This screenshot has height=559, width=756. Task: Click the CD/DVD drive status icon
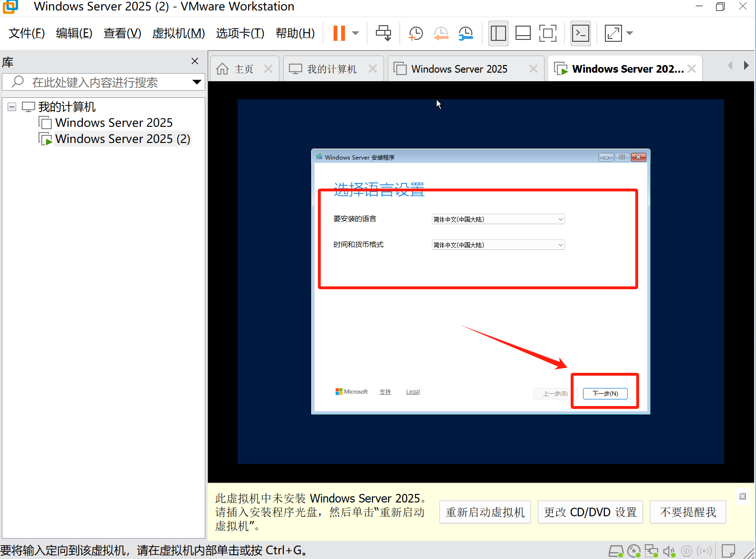click(634, 551)
